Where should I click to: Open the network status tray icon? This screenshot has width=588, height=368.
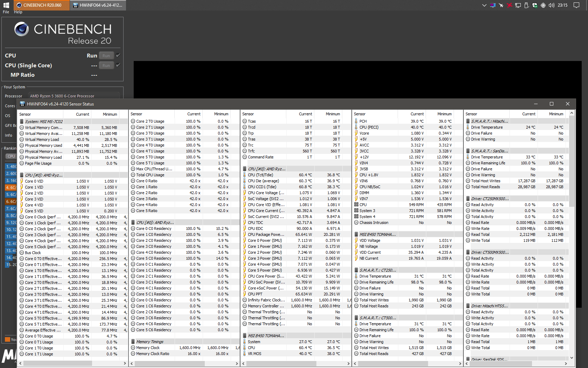(x=518, y=5)
